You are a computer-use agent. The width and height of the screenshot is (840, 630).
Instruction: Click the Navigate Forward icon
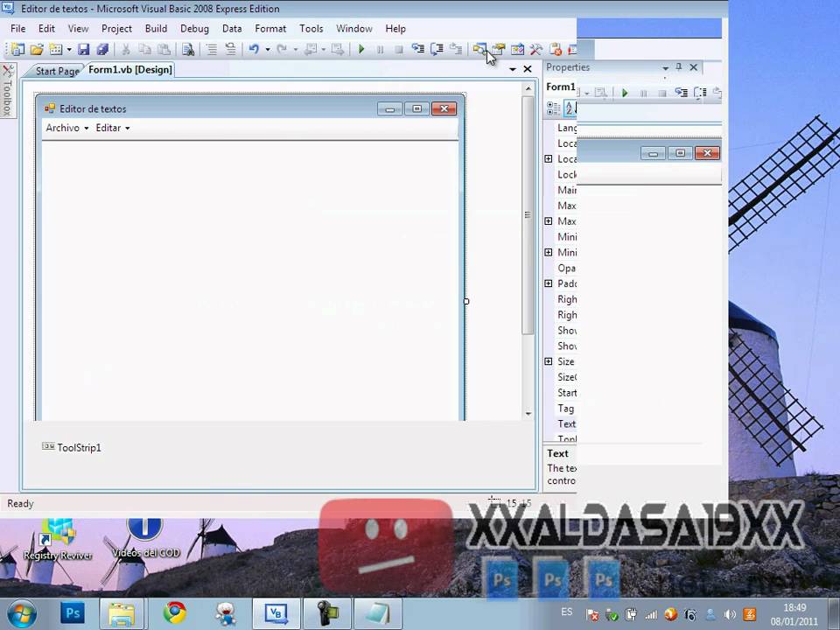click(x=338, y=49)
